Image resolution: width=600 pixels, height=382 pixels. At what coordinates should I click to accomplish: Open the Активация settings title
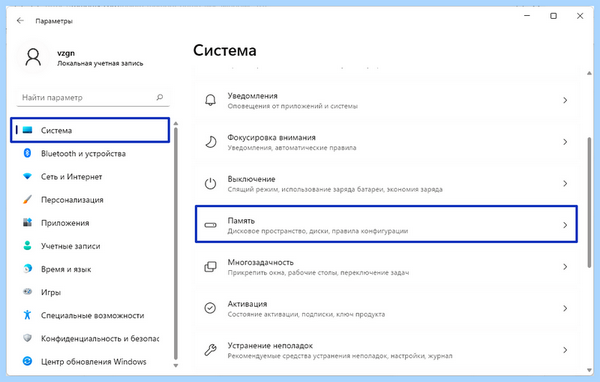(247, 304)
